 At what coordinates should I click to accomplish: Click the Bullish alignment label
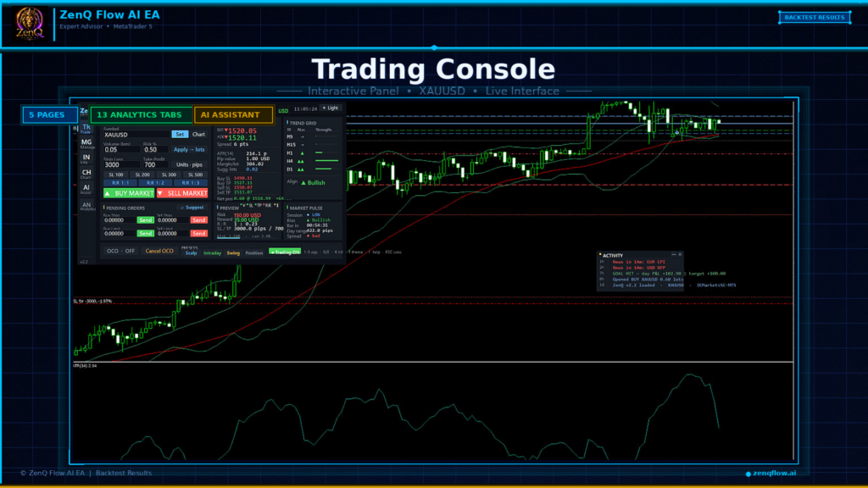(x=313, y=183)
